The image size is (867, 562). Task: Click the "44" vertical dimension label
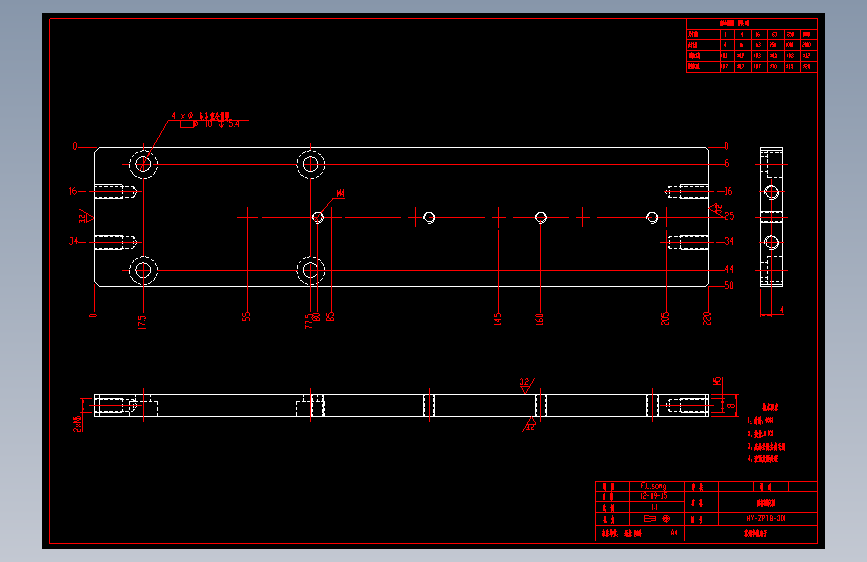[729, 269]
